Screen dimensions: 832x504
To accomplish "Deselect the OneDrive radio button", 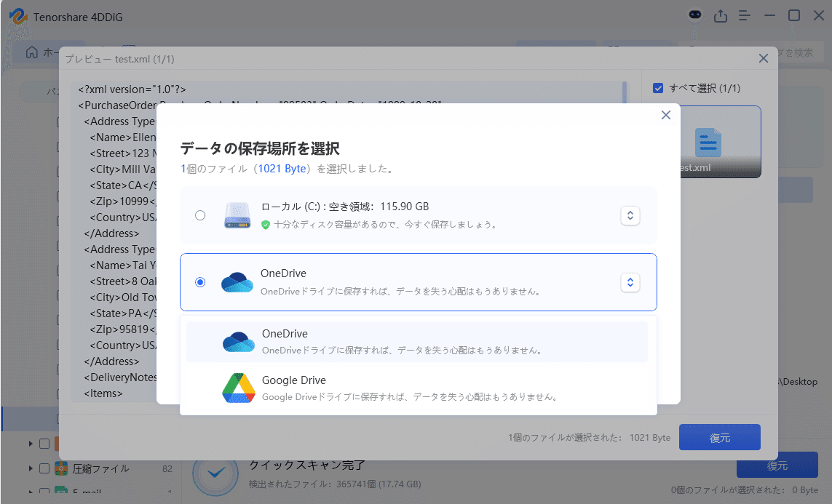I will pyautogui.click(x=201, y=282).
